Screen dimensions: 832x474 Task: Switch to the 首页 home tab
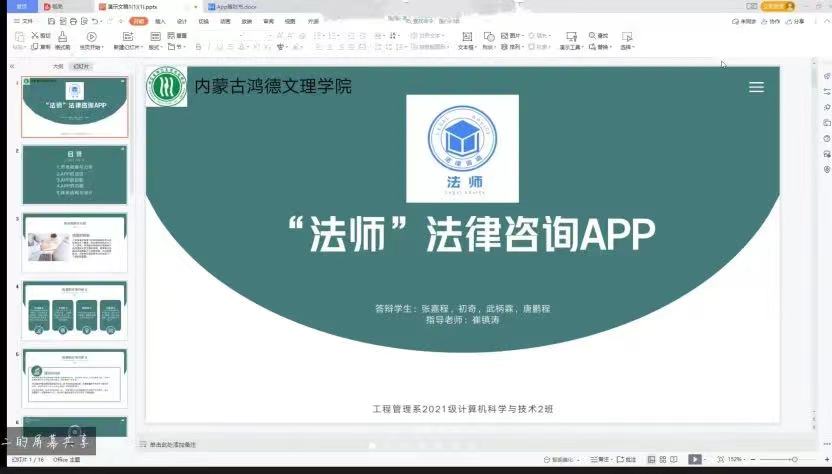[21, 6]
